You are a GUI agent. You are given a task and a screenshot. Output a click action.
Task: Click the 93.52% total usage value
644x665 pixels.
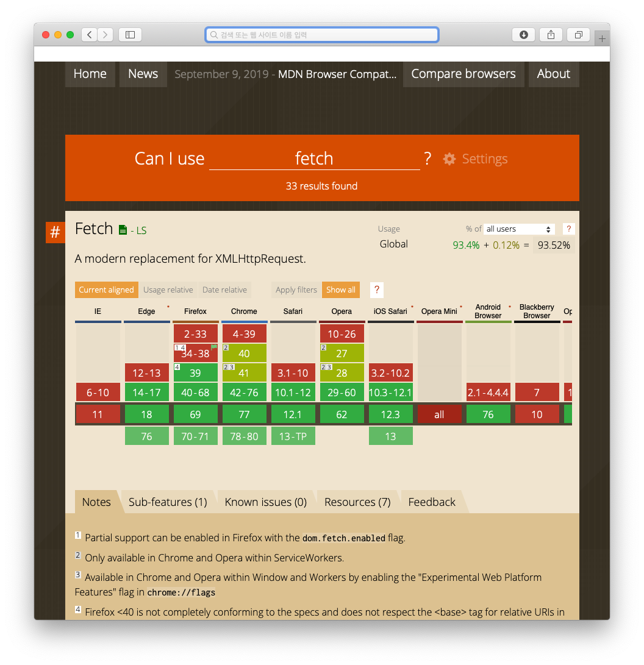point(554,245)
